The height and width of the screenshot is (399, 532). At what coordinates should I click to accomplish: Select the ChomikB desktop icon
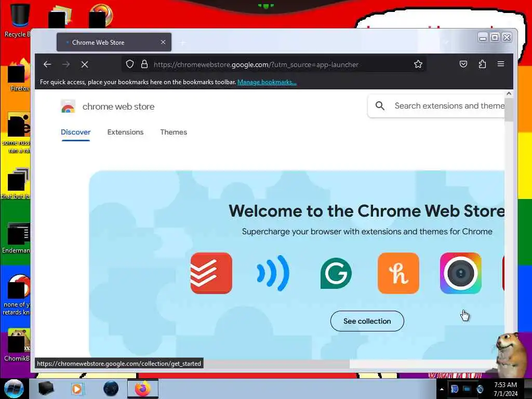(x=17, y=345)
